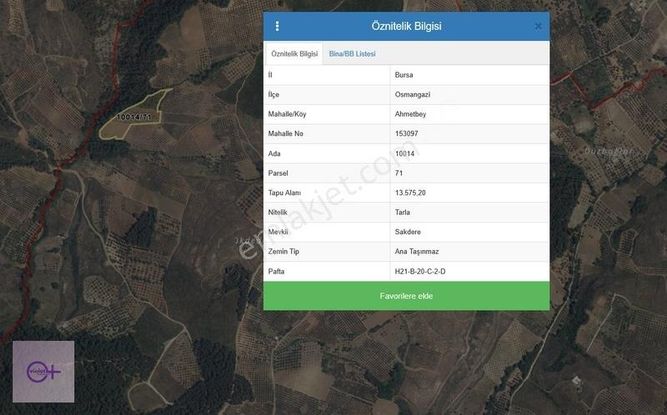Select the value Osmangazi in İlçe row
The image size is (667, 415).
pos(412,94)
